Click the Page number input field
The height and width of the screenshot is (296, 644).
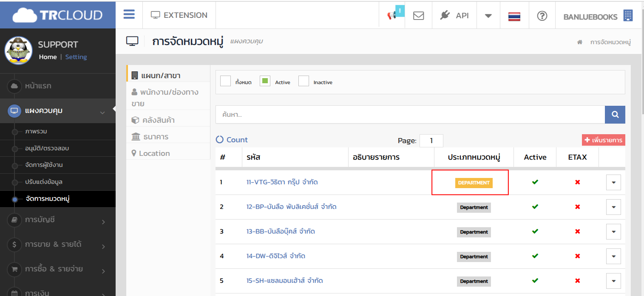[x=431, y=141]
